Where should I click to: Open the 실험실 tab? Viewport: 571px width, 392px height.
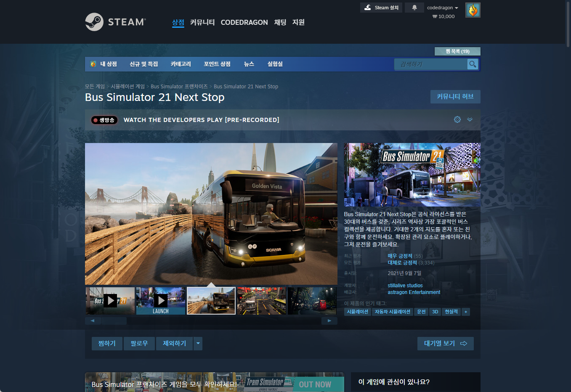tap(275, 64)
